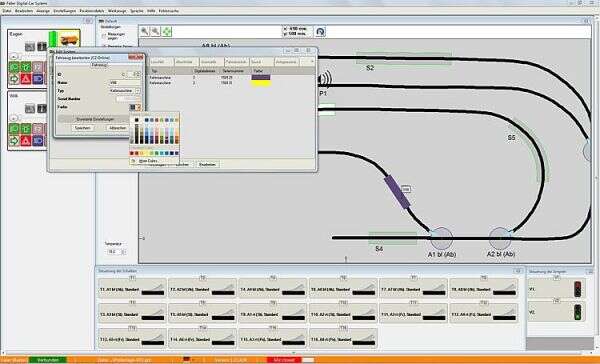
Task: Click Willi's dark info icon
Action: click(x=42, y=109)
